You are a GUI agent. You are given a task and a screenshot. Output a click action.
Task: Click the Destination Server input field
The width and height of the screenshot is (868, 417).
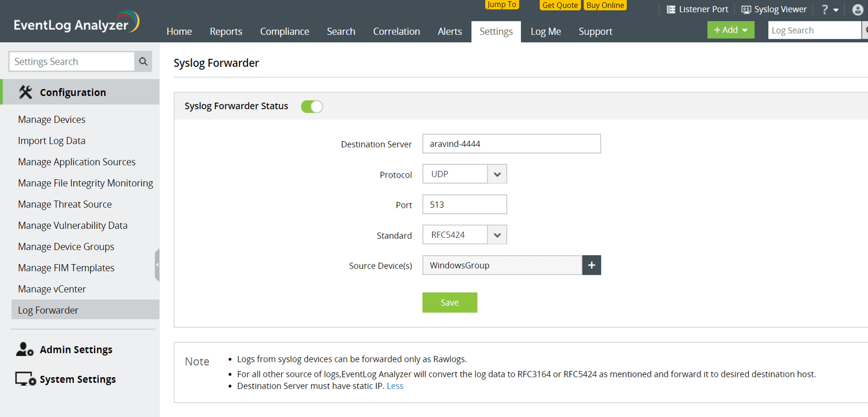[x=511, y=144]
